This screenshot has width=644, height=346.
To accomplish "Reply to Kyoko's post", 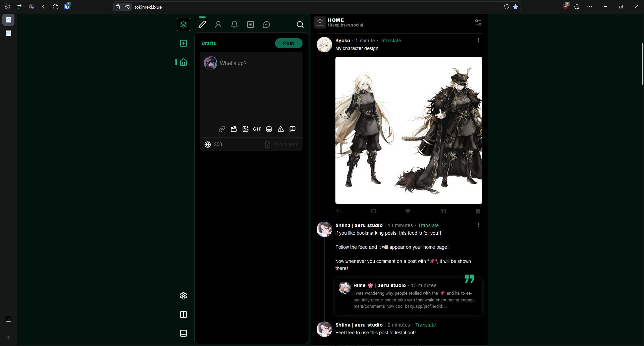I will point(339,211).
